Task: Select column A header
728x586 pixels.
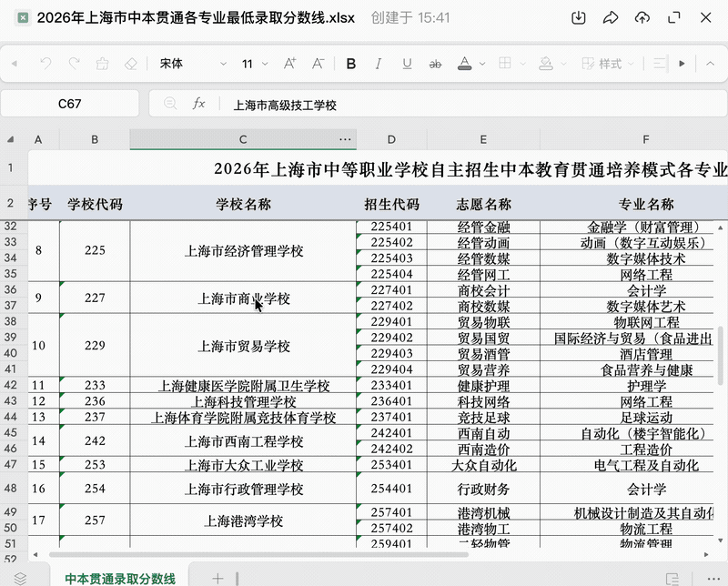Action: pos(38,139)
